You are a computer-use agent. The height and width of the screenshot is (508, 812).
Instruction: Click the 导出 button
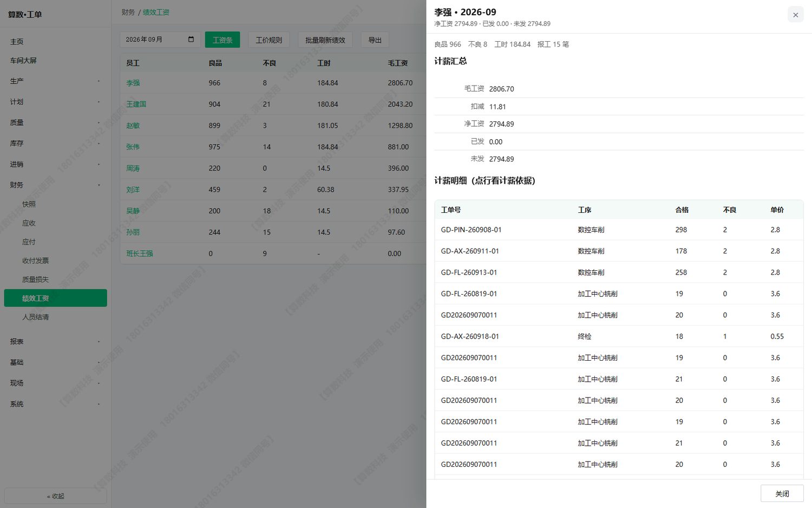click(x=375, y=40)
